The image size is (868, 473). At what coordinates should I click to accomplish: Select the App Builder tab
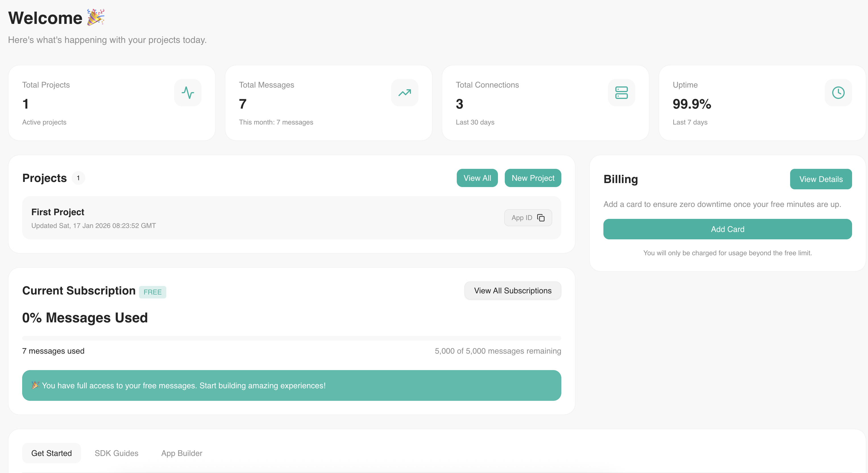click(182, 453)
